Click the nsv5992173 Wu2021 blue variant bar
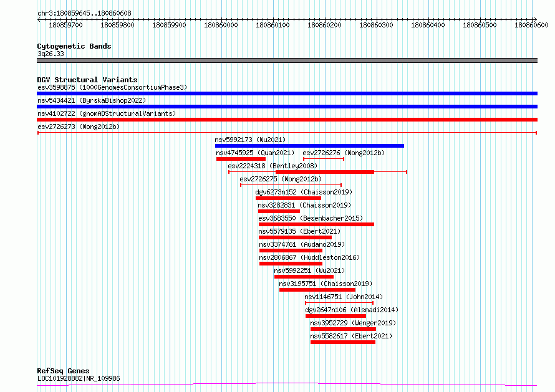 click(309, 146)
